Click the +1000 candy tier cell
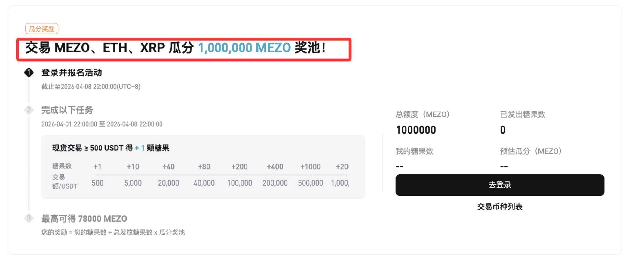 [311, 167]
